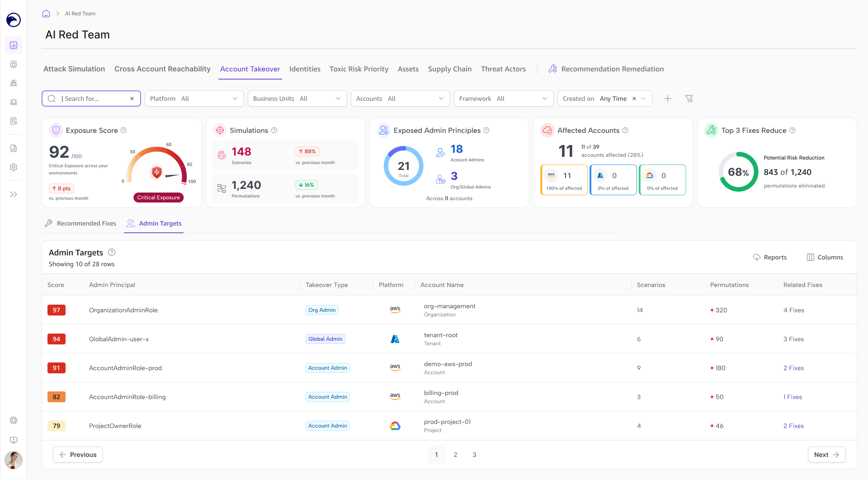The image size is (868, 480).
Task: Open the Threat Actors tab
Action: (x=503, y=69)
